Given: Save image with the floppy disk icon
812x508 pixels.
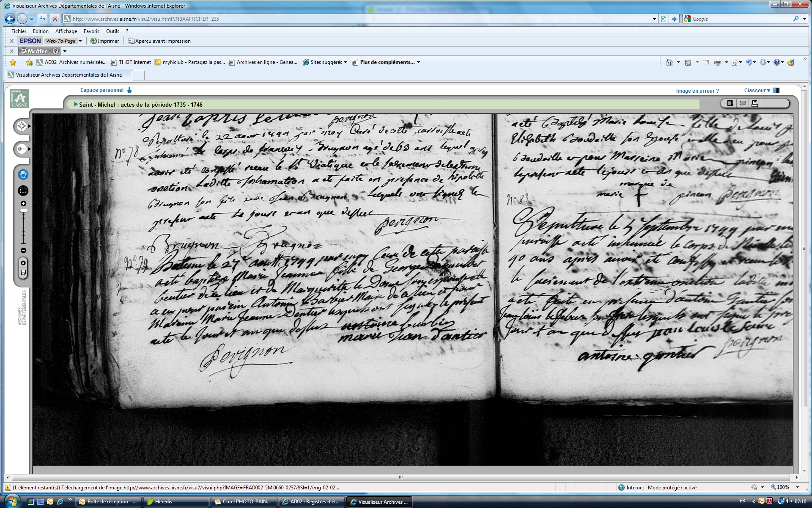Looking at the screenshot, I should pyautogui.click(x=23, y=272).
